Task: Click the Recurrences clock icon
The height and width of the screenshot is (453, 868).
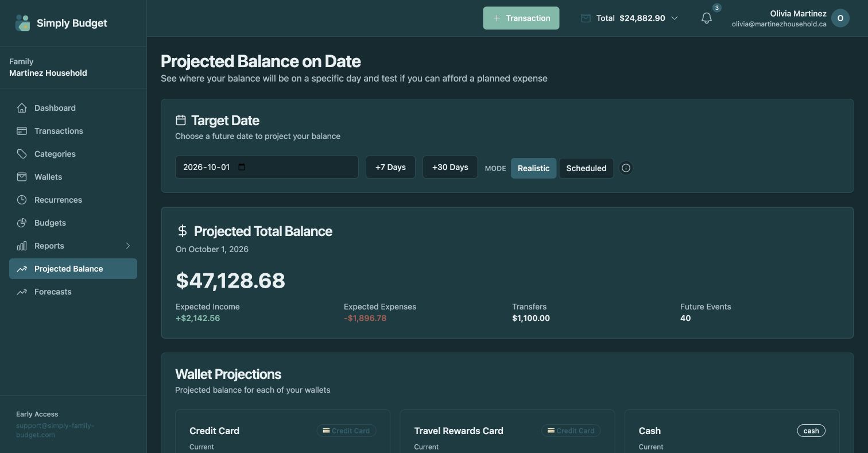Action: [x=22, y=200]
